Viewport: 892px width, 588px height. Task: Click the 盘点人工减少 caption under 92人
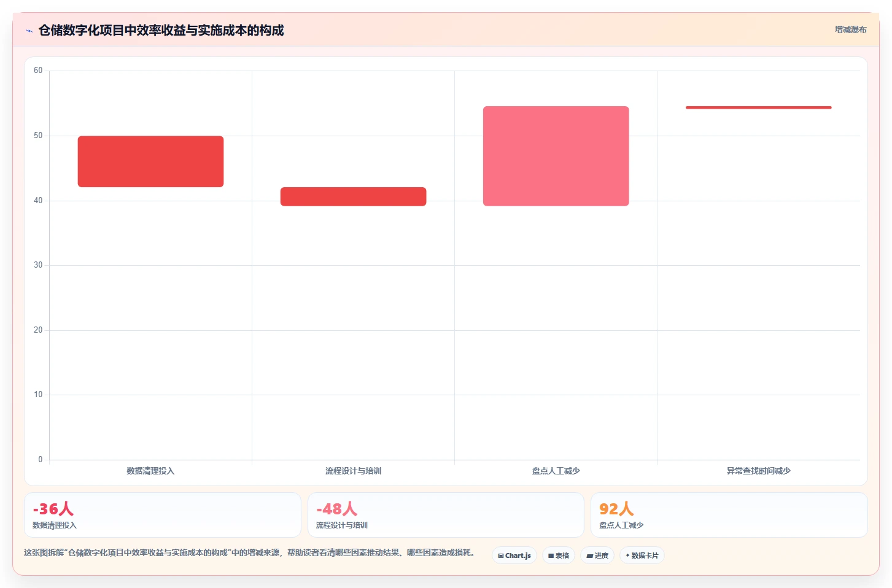pos(621,525)
